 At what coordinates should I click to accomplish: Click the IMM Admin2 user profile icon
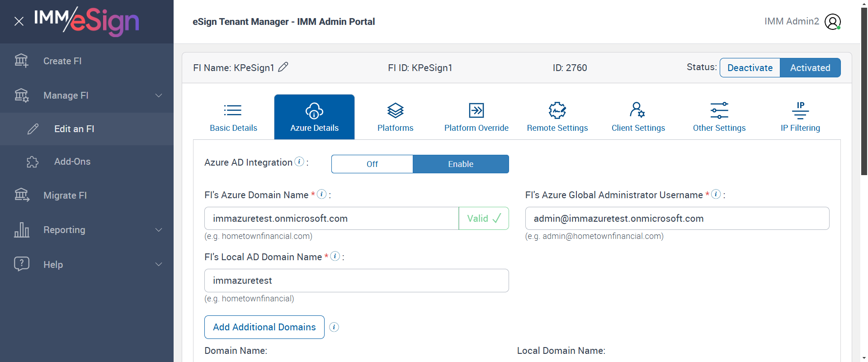point(832,22)
